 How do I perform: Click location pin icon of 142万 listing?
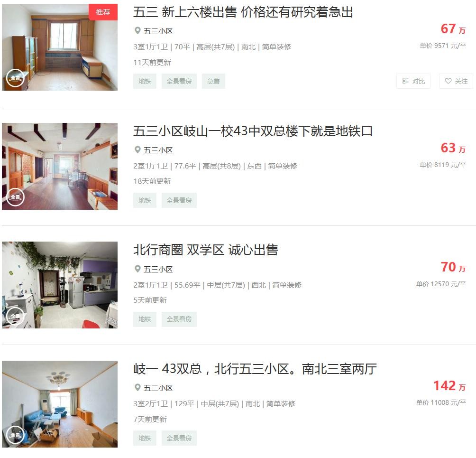137,387
